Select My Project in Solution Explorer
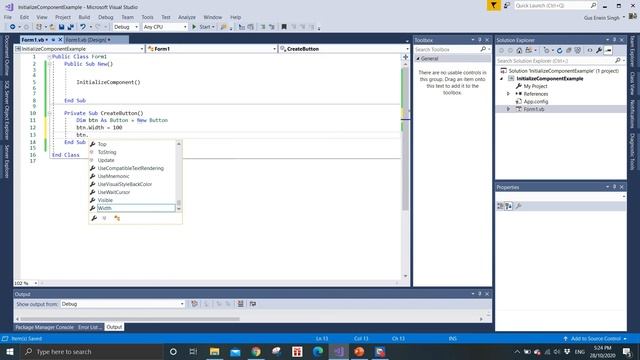 535,86
